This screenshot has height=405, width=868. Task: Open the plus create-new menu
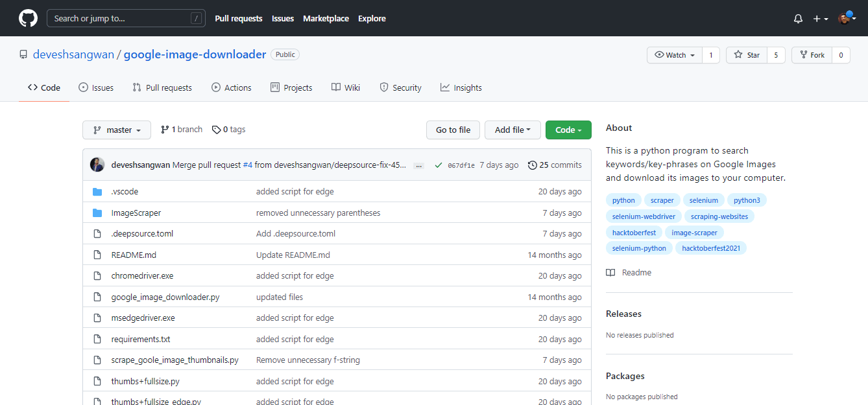tap(820, 19)
